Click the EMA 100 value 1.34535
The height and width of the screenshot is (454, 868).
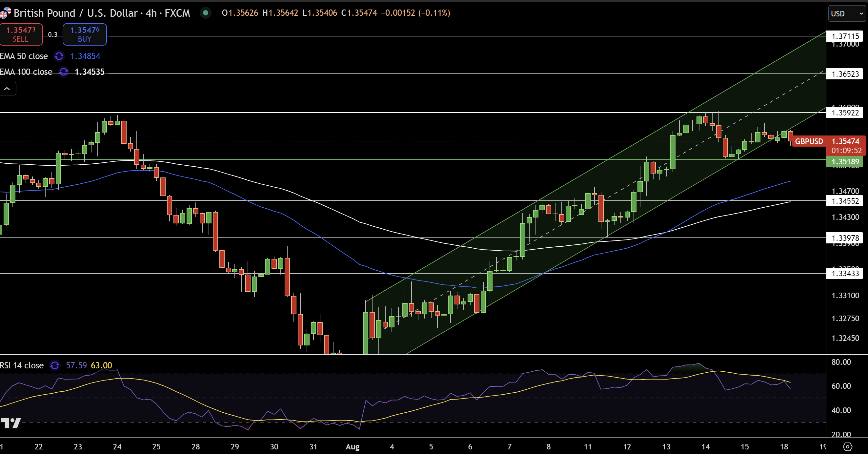90,72
